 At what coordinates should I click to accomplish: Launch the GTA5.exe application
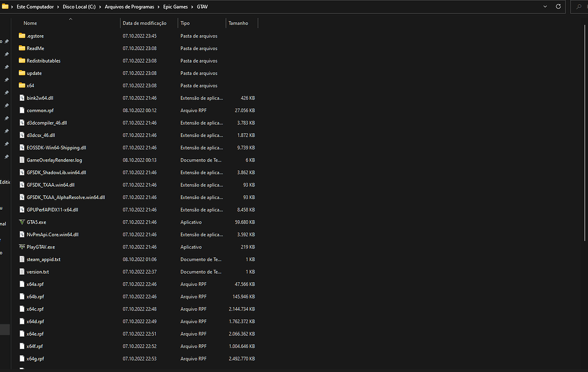(37, 222)
